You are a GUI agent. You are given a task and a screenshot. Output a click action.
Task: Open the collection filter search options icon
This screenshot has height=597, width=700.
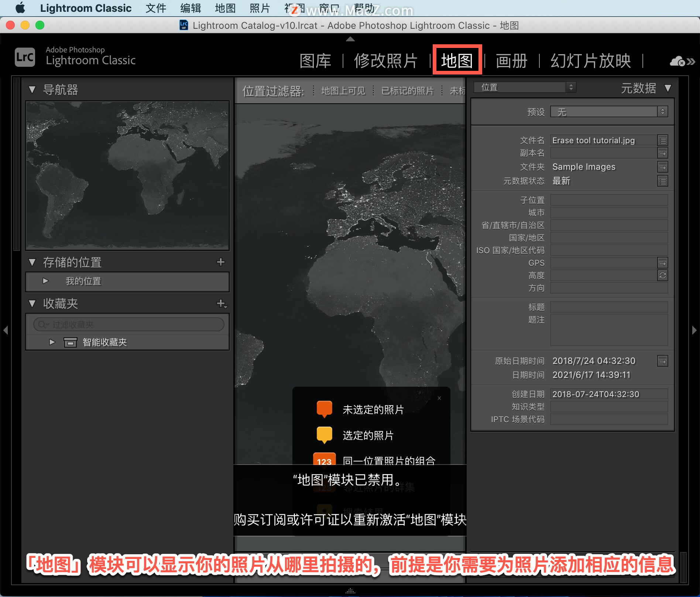43,324
